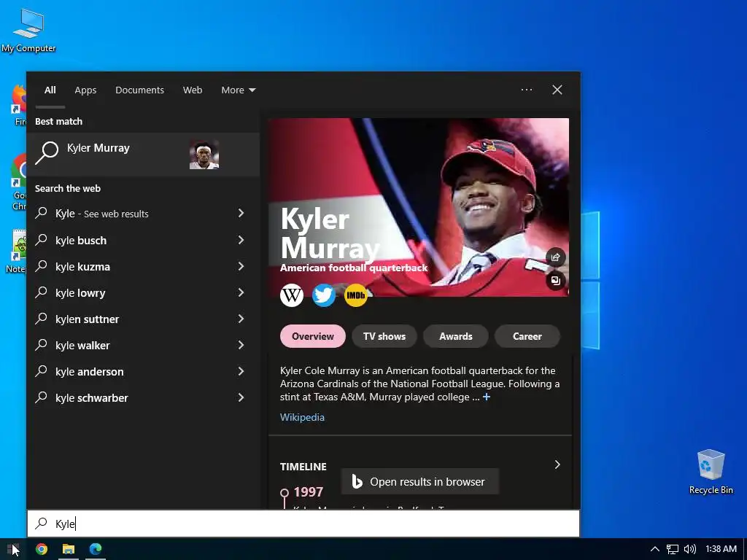Screen dimensions: 747x560
Task: Click Kyler Murray's thumbnail photo in Best match
Action: click(204, 155)
